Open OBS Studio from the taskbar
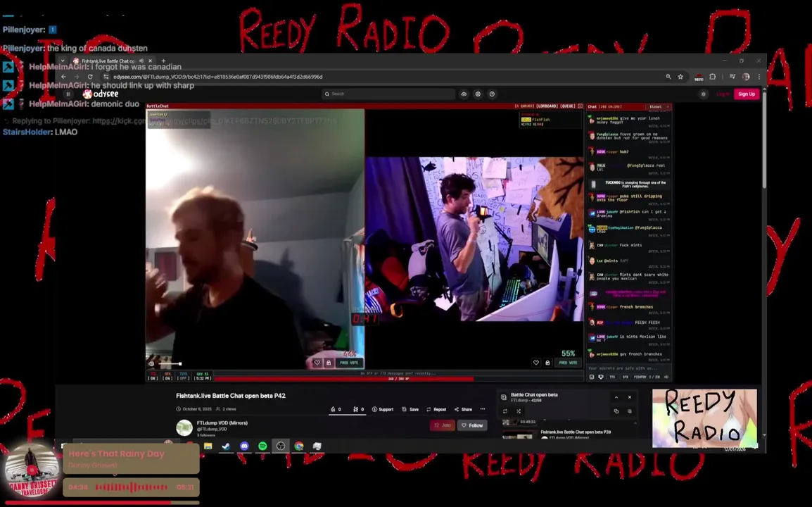This screenshot has width=812, height=507. point(280,446)
